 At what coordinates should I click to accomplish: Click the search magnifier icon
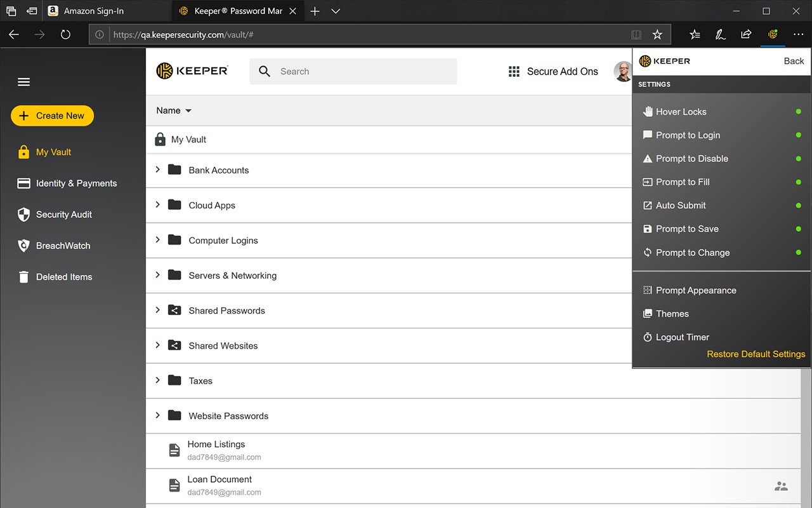tap(265, 71)
